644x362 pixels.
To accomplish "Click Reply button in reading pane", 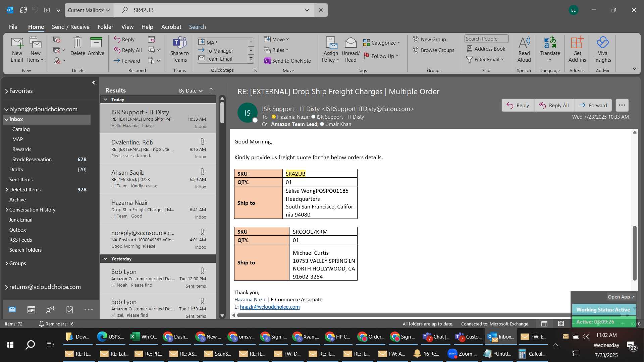I will pyautogui.click(x=518, y=105).
